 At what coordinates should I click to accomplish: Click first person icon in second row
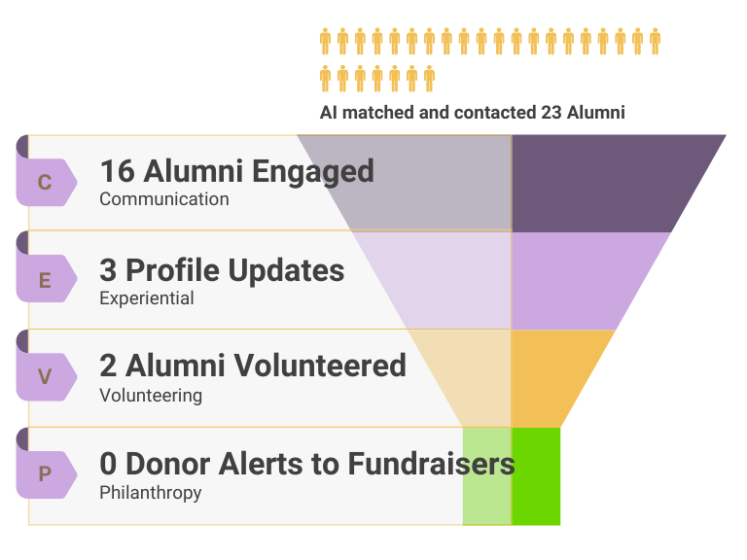point(326,78)
